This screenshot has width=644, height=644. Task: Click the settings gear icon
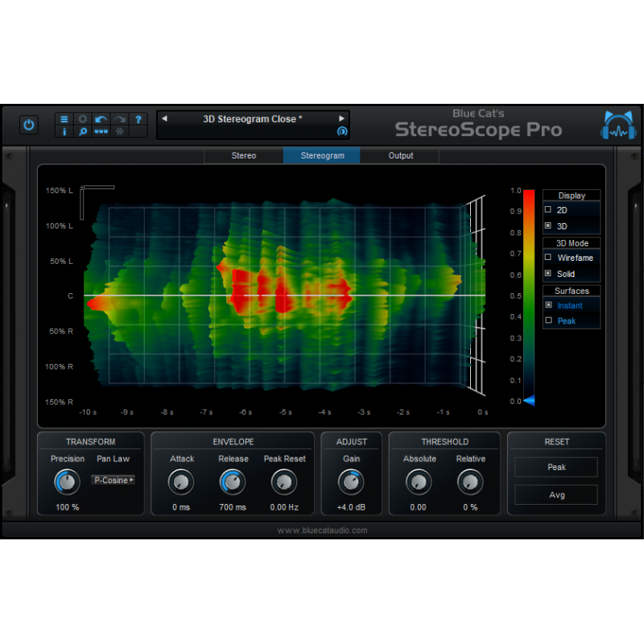[82, 118]
